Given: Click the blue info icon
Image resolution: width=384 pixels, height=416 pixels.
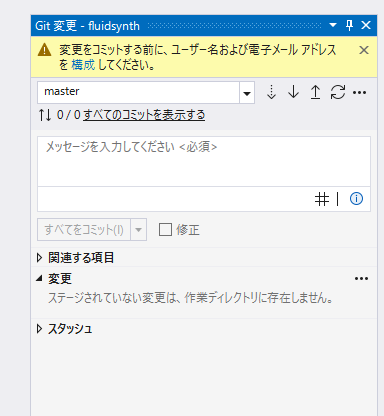Looking at the screenshot, I should click(356, 199).
